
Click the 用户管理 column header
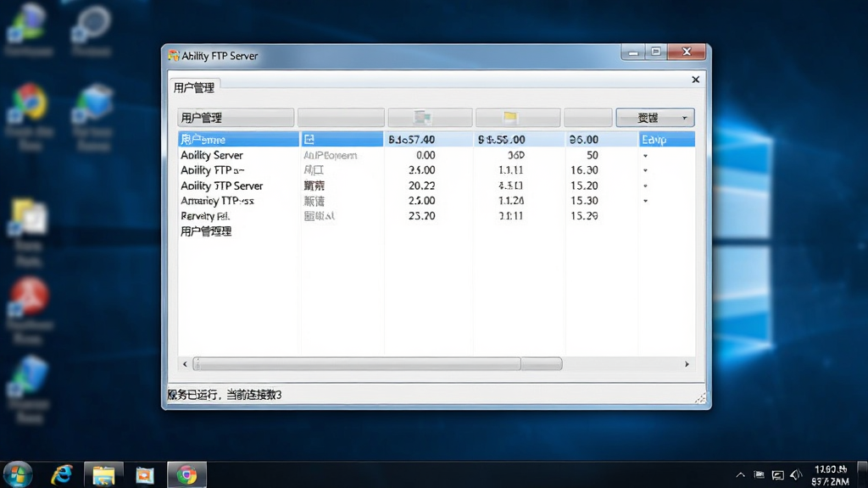tap(236, 117)
